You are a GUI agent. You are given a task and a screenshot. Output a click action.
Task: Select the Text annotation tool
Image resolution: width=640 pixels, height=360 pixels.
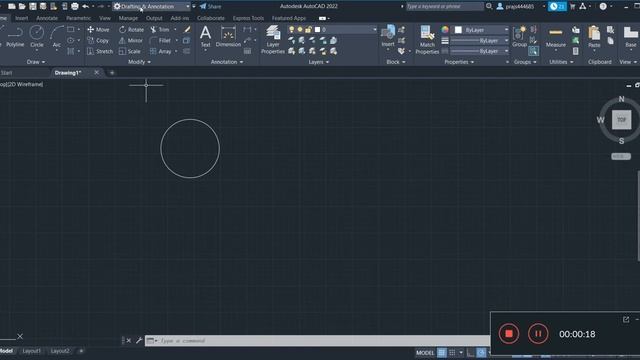pyautogui.click(x=205, y=36)
